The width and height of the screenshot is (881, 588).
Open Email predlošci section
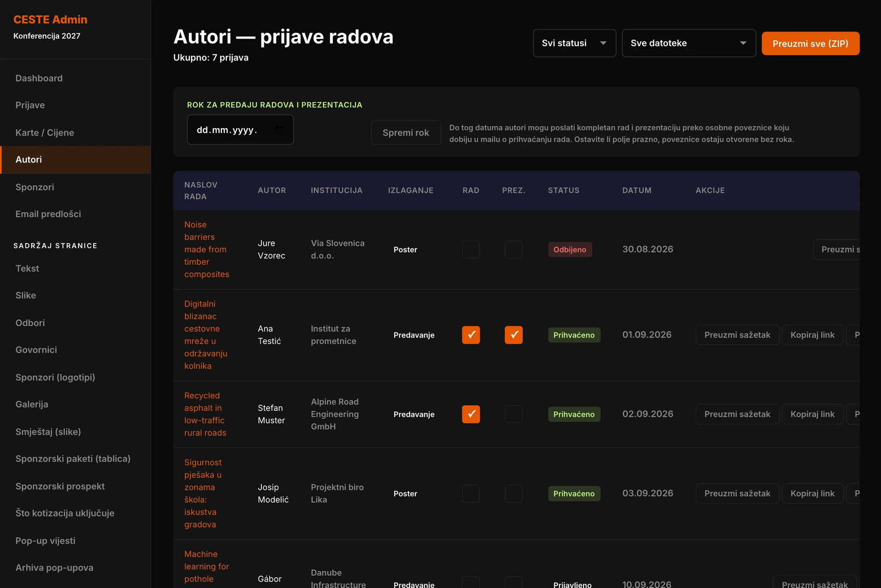[75, 214]
